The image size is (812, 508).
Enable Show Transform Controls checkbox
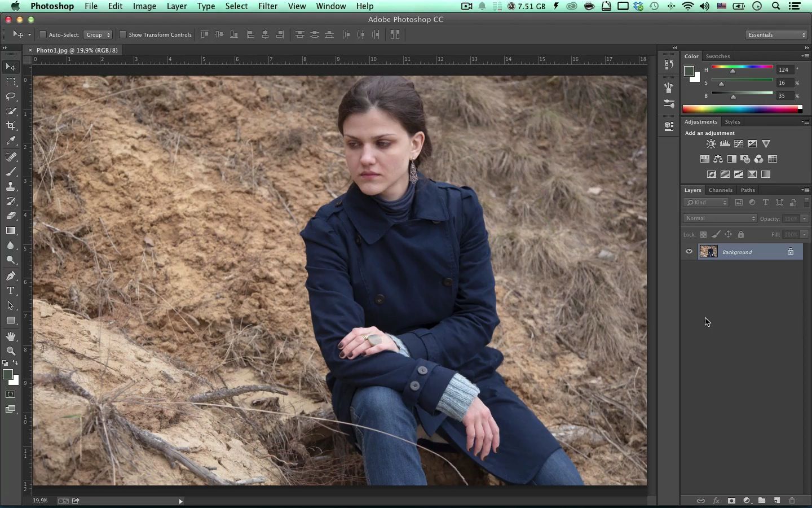click(x=122, y=34)
